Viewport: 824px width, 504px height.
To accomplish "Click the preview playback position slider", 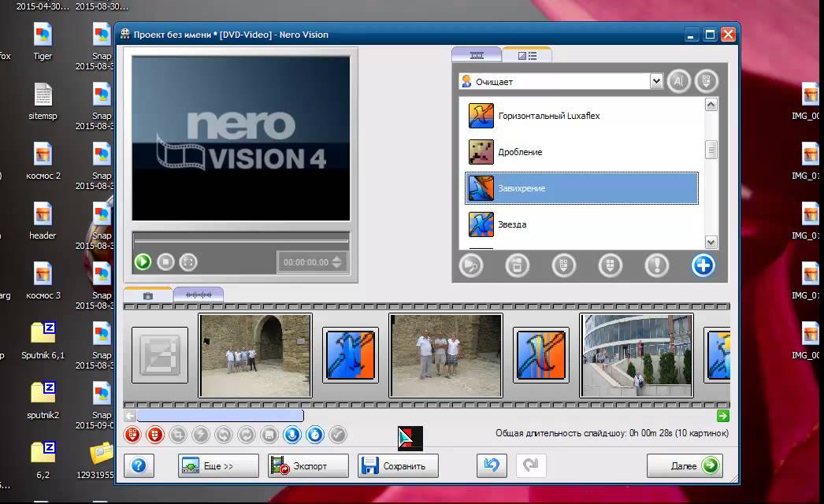I will tap(241, 239).
